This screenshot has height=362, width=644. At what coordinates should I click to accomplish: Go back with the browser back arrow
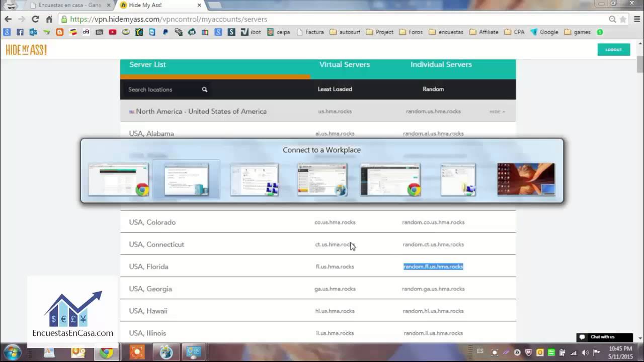coord(8,19)
